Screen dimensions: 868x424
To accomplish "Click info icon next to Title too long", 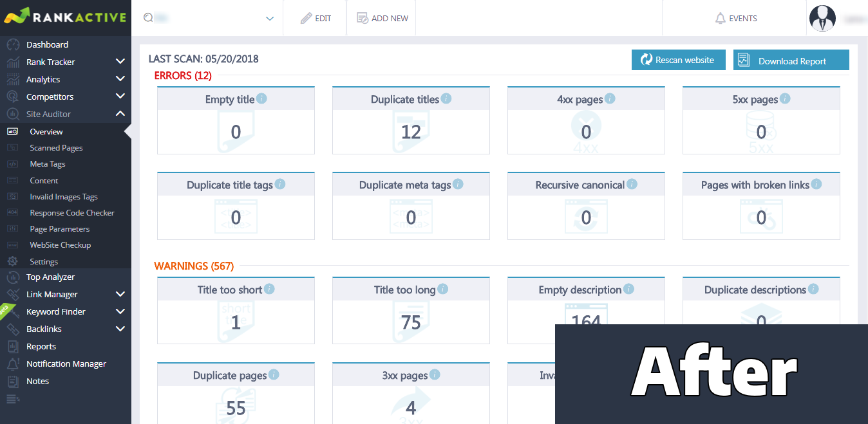I will [442, 289].
